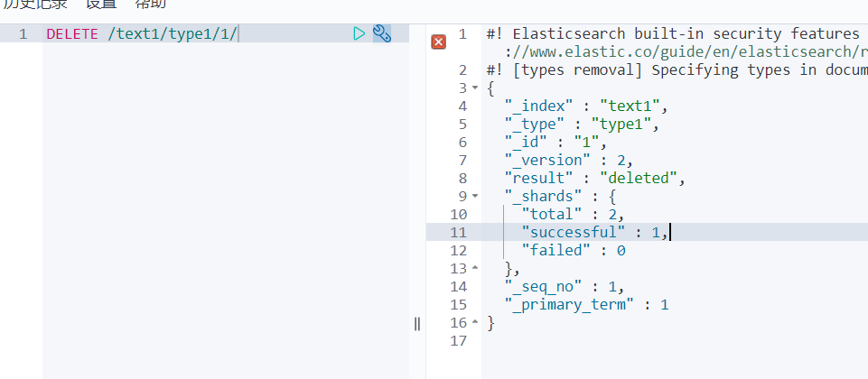The image size is (868, 379).
Task: Collapse the root JSON object at line 3
Action: [x=475, y=88]
